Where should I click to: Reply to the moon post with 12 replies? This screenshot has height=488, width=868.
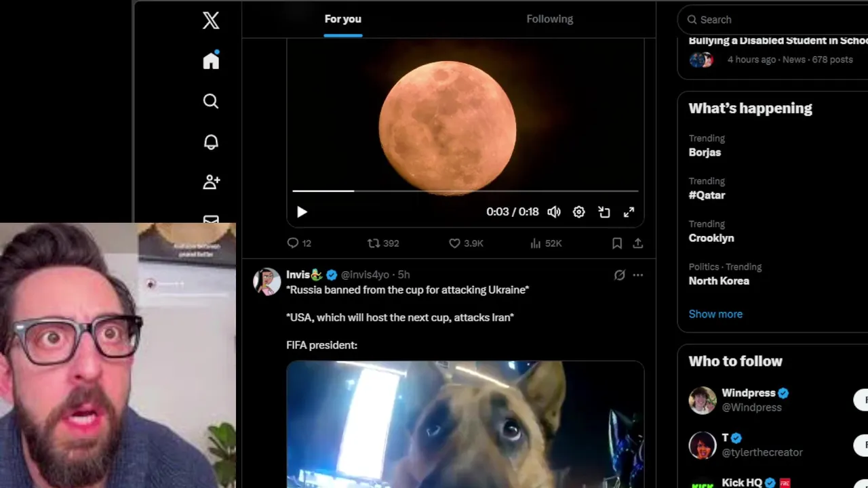coord(299,243)
